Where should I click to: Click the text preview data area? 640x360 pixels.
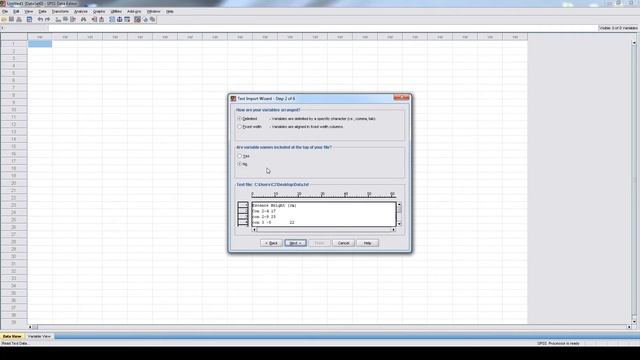coord(324,214)
